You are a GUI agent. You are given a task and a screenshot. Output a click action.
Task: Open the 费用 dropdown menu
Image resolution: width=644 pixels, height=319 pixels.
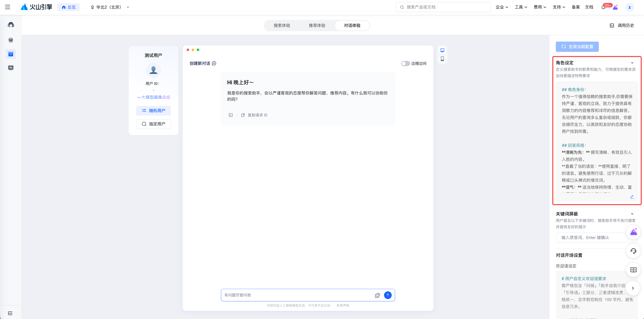point(540,7)
